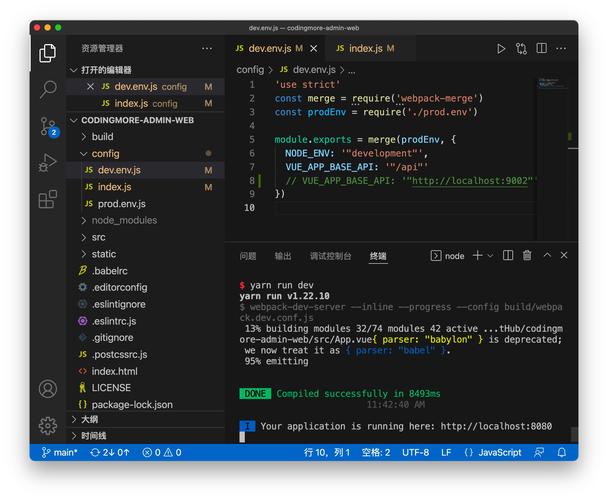Open the Explorer view in activity bar
Viewport: 608px width, 500px height.
point(48,53)
